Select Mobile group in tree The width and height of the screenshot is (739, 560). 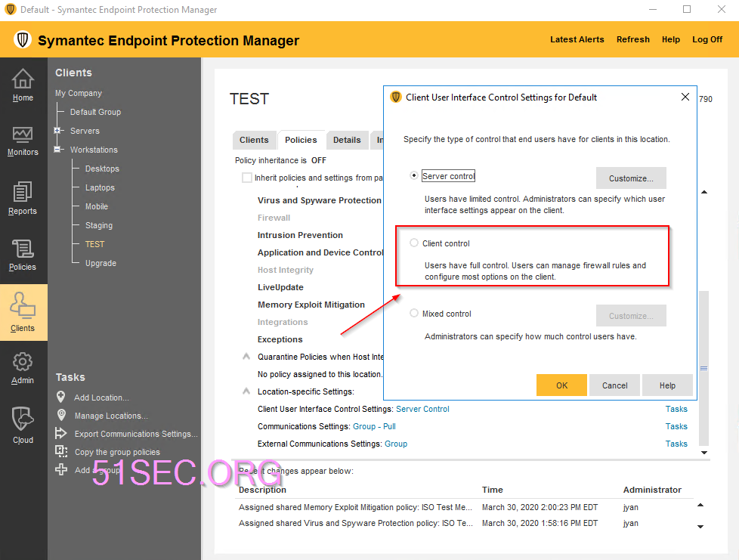pos(97,206)
